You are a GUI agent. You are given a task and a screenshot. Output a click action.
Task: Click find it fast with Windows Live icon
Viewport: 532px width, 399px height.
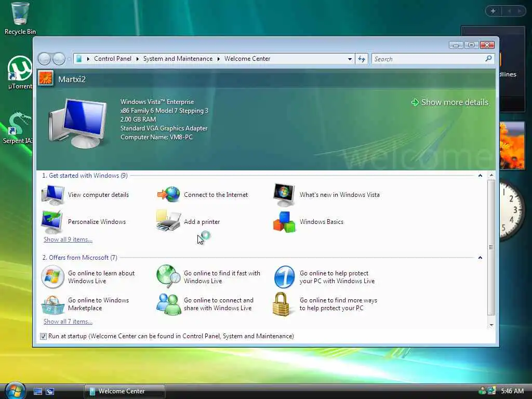168,276
